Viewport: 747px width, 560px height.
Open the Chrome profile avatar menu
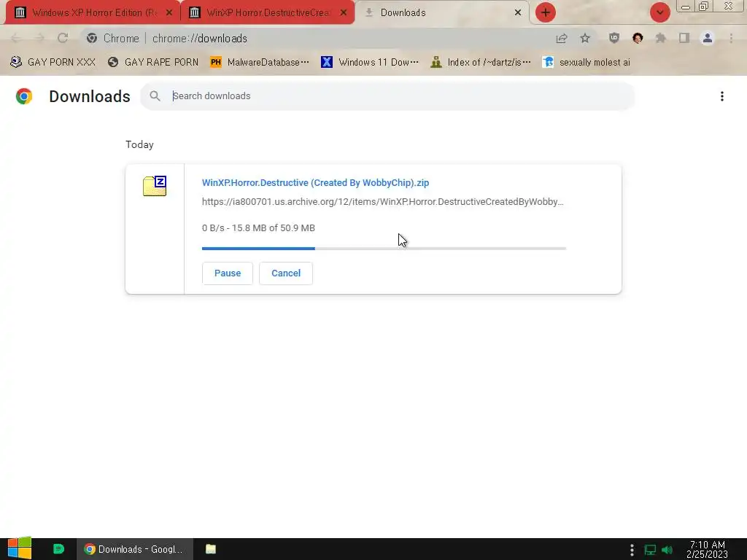(708, 38)
